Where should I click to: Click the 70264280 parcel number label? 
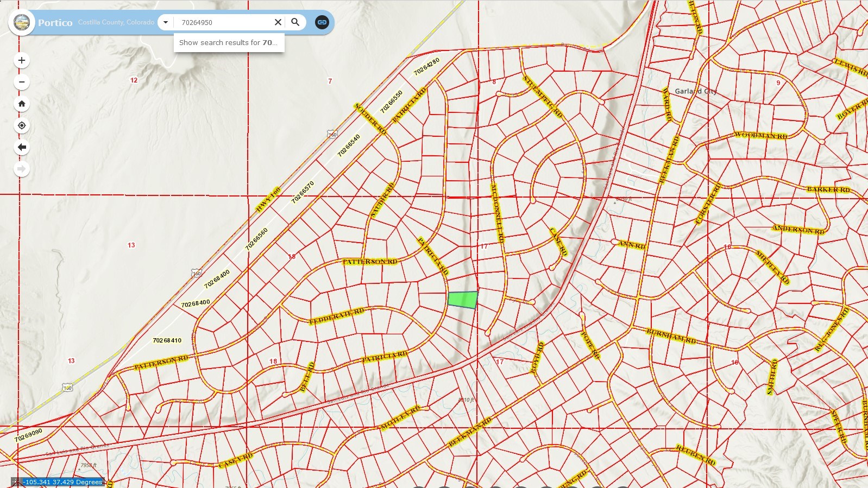tap(426, 67)
